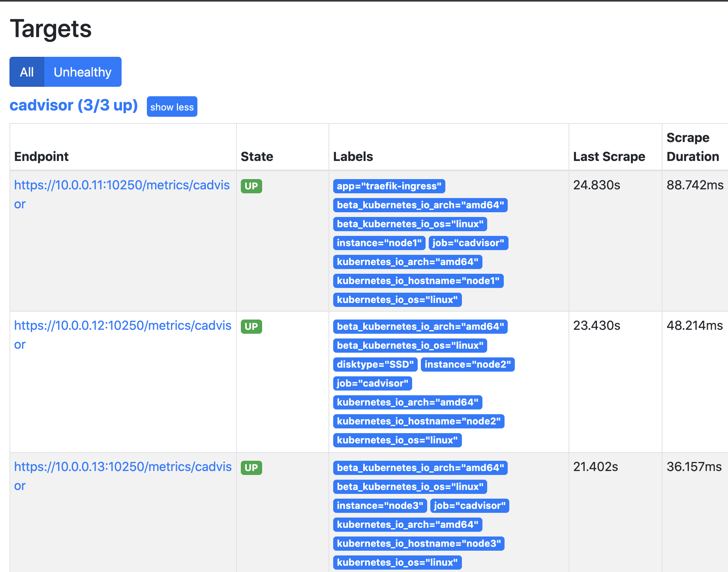The width and height of the screenshot is (728, 572).
Task: Click the UP state badge for node3
Action: [251, 468]
